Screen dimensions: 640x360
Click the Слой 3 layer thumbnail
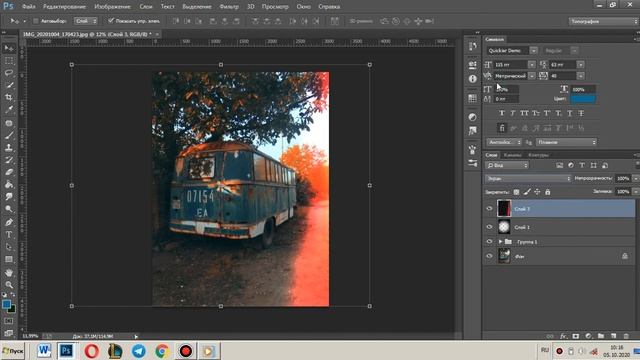pyautogui.click(x=504, y=209)
